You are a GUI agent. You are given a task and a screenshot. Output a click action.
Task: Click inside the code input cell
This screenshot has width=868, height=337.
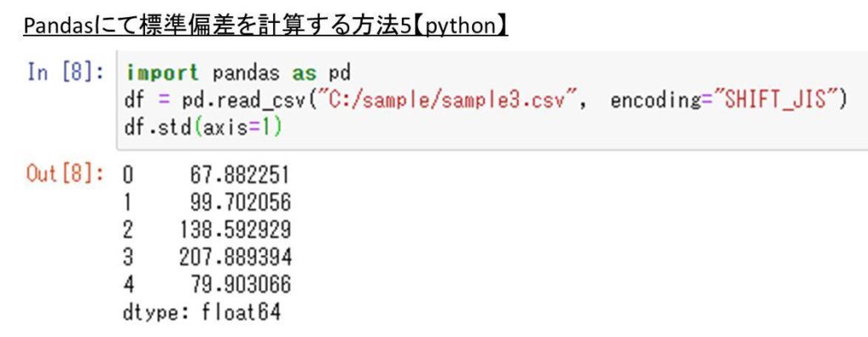[x=492, y=100]
